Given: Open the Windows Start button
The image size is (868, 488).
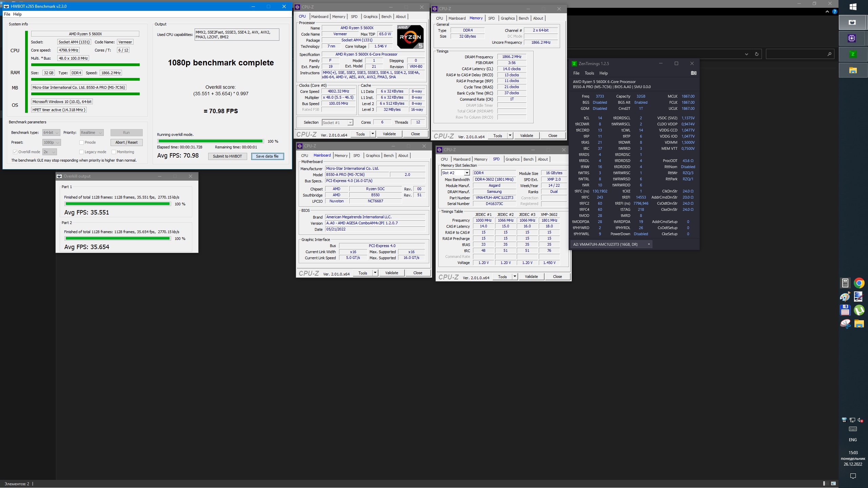Looking at the screenshot, I should point(853,7).
